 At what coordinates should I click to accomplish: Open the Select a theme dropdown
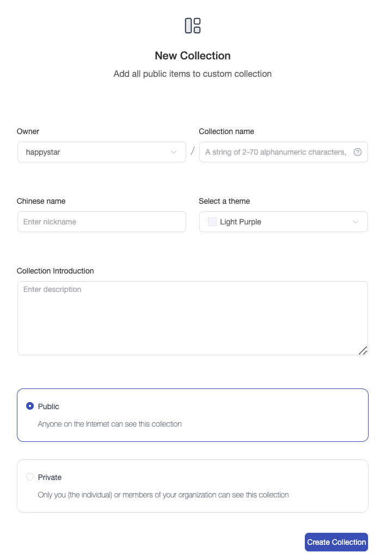coord(283,222)
